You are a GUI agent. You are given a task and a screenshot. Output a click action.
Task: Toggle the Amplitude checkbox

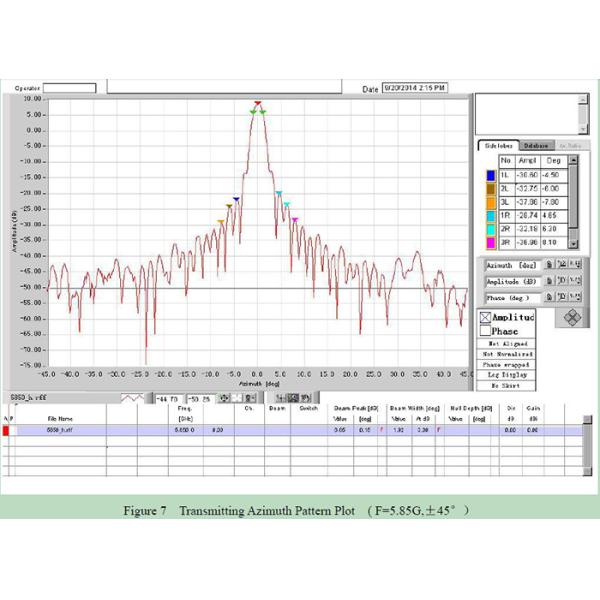click(x=486, y=317)
